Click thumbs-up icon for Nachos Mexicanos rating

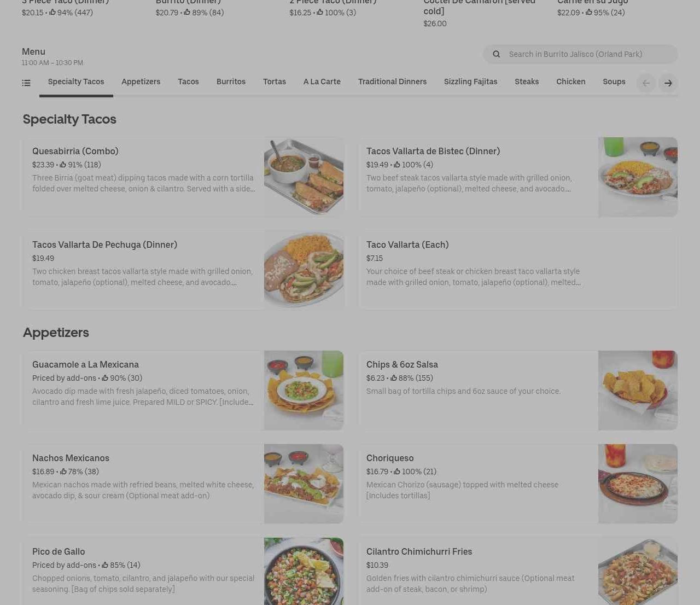[63, 472]
